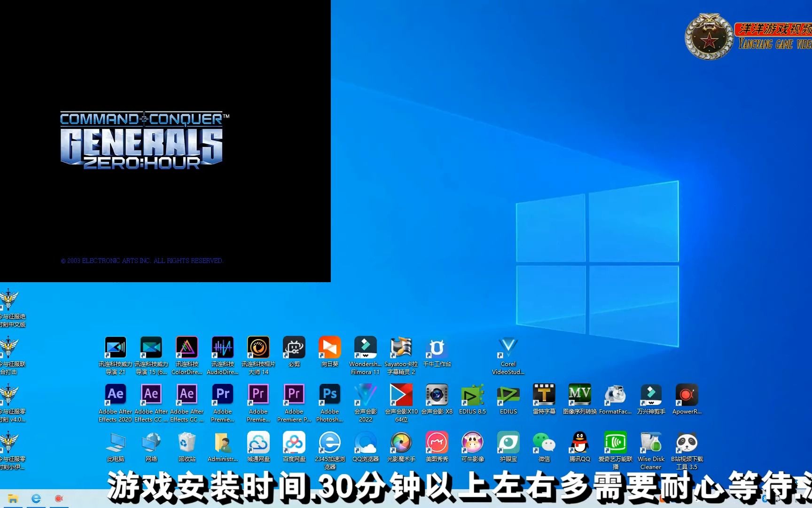Launch the Wise Disk Cleaner shortcut
812x508 pixels.
(x=651, y=451)
